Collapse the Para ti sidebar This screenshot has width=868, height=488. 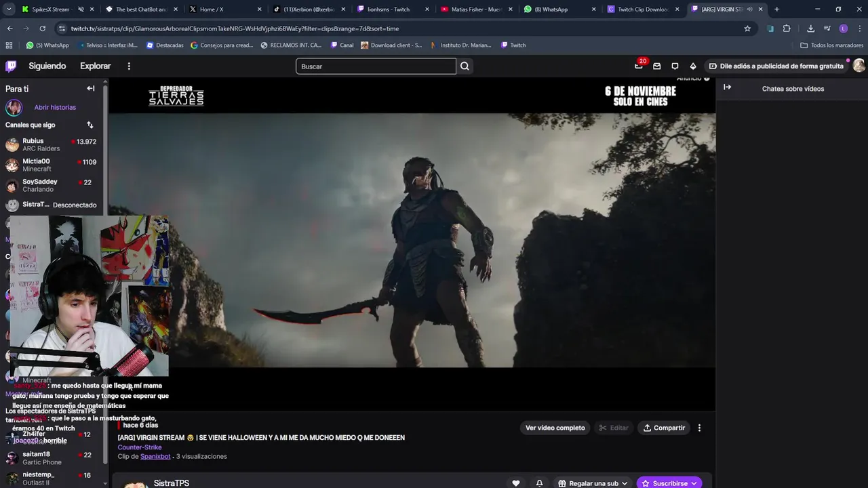(x=90, y=88)
